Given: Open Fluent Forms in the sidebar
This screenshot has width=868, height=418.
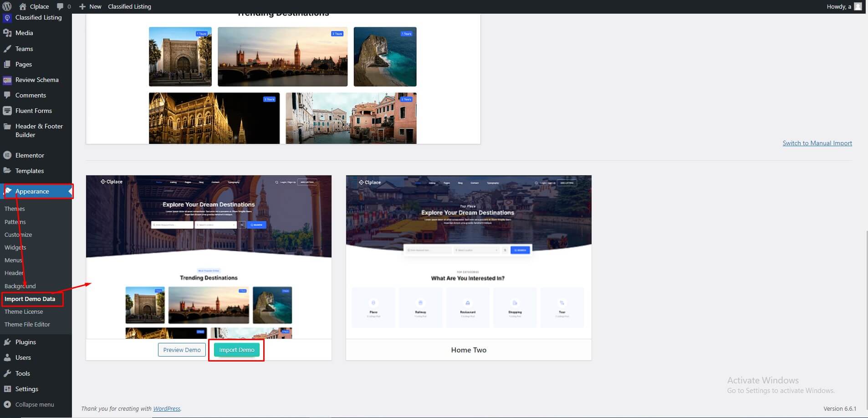Looking at the screenshot, I should [x=34, y=111].
